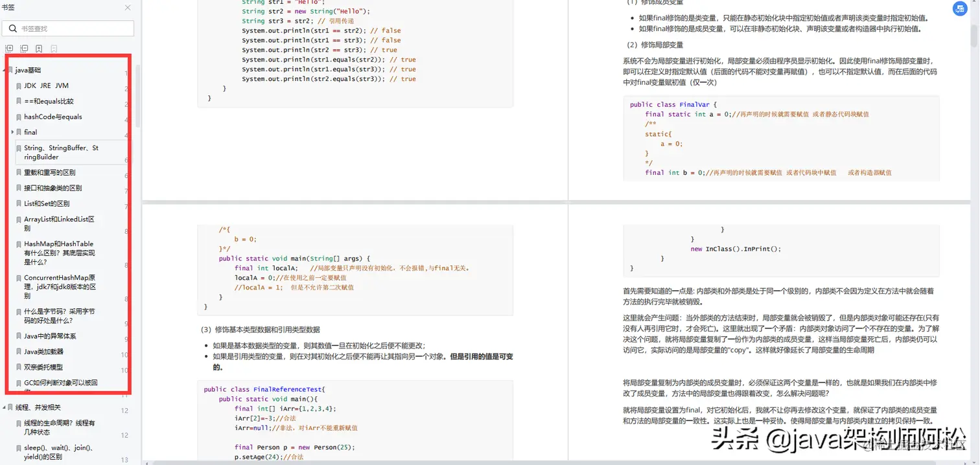Click the 'new InClass().InPrint();' code line
This screenshot has height=465, width=980.
click(x=736, y=249)
